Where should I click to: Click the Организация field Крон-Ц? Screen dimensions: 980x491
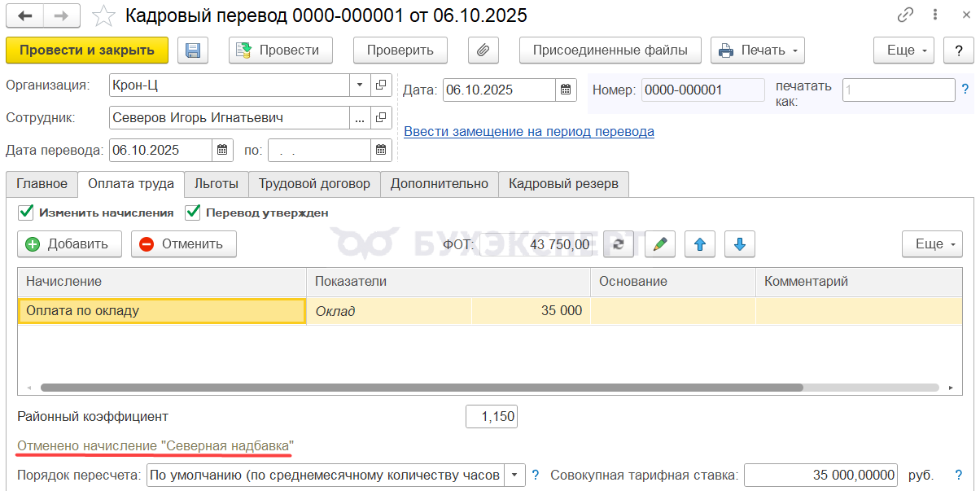click(230, 85)
